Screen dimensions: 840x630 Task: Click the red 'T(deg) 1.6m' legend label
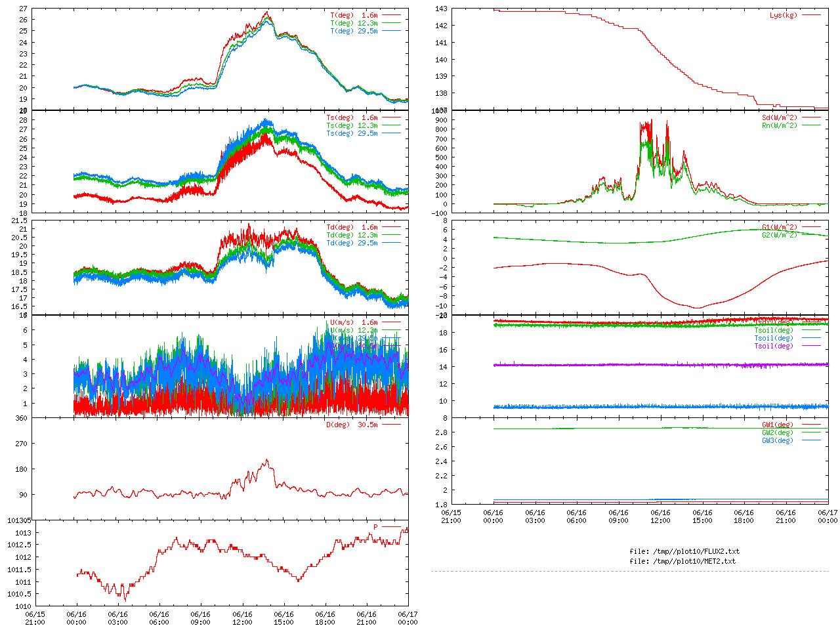(354, 15)
